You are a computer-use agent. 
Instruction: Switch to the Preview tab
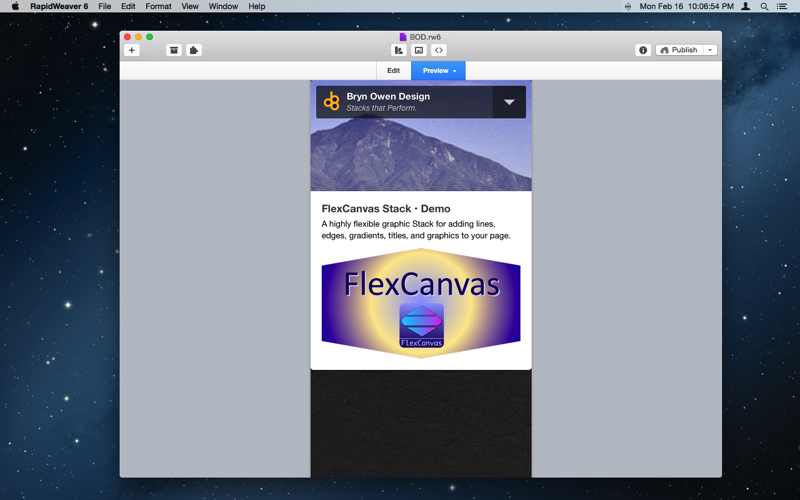pyautogui.click(x=438, y=70)
